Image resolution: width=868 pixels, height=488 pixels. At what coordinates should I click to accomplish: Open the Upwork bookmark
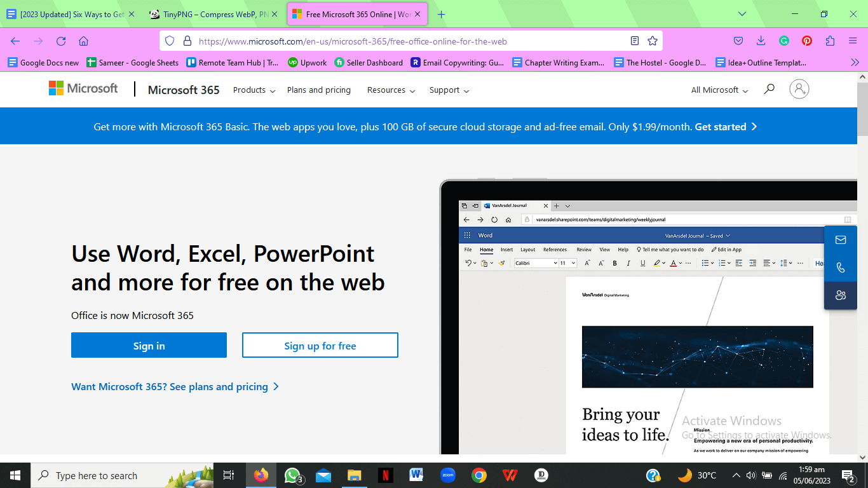click(x=308, y=62)
